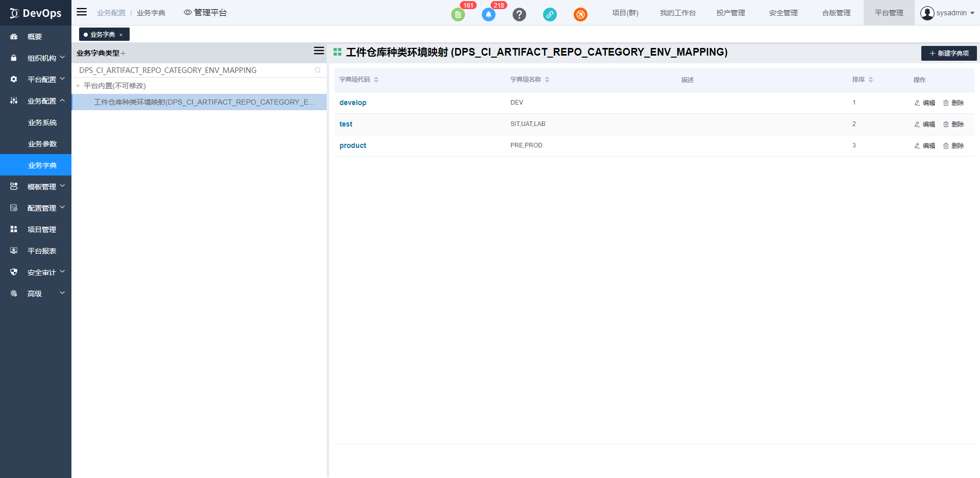Toggle the sidebar hamburger menu icon
Viewport: 980px width, 478px height.
(82, 12)
